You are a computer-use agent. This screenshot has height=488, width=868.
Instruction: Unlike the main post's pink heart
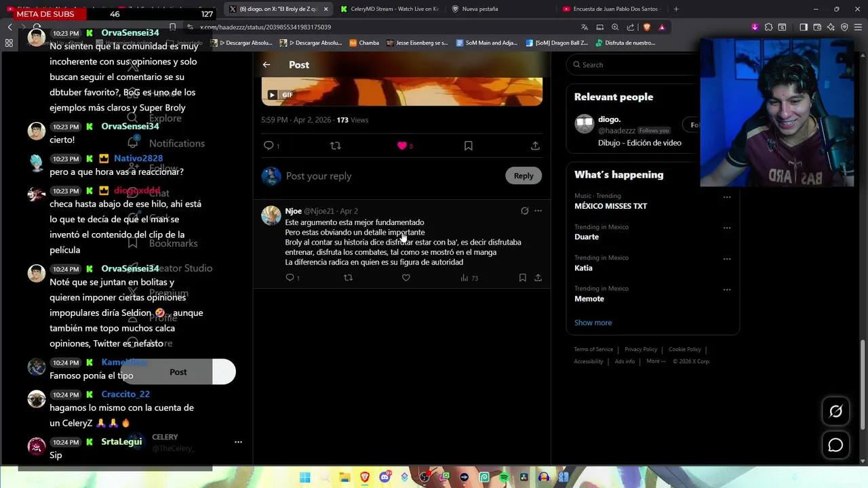point(402,146)
